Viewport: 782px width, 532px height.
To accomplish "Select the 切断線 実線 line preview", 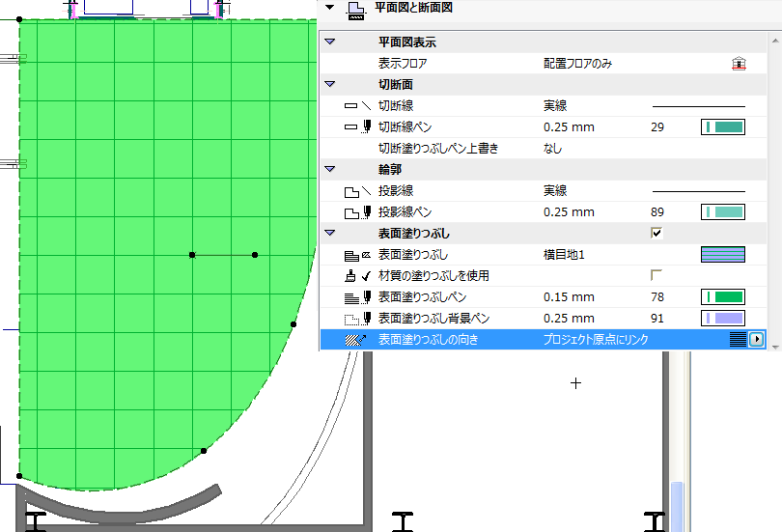I will click(x=698, y=106).
